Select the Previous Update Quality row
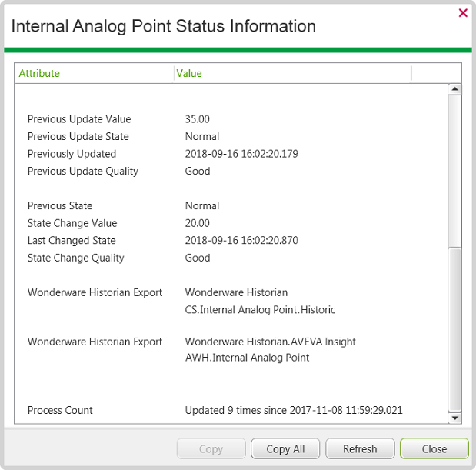Viewport: 476px width, 470px height. pos(231,171)
